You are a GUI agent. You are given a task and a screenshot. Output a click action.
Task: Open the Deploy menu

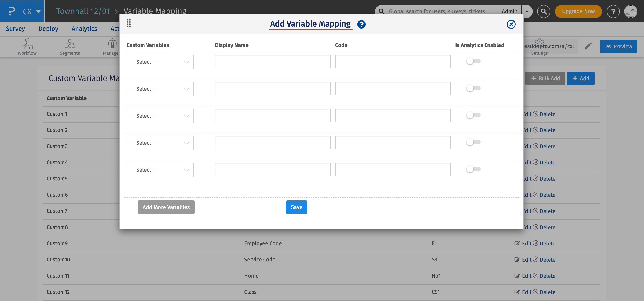[x=48, y=29]
